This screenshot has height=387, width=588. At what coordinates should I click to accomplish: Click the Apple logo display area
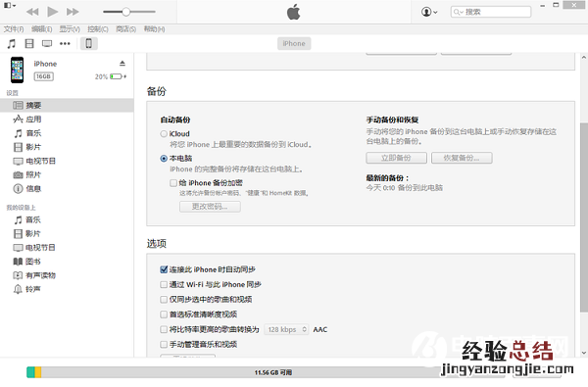[x=294, y=12]
